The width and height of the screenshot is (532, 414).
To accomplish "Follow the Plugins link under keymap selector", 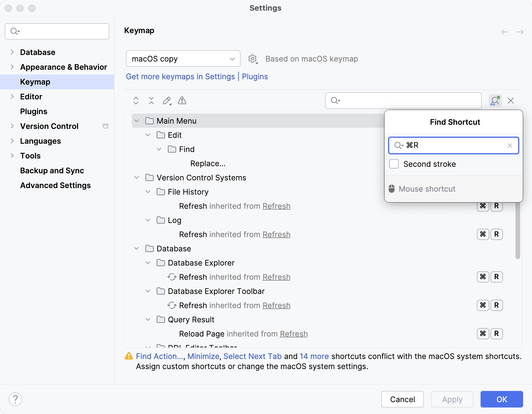I will [x=255, y=76].
